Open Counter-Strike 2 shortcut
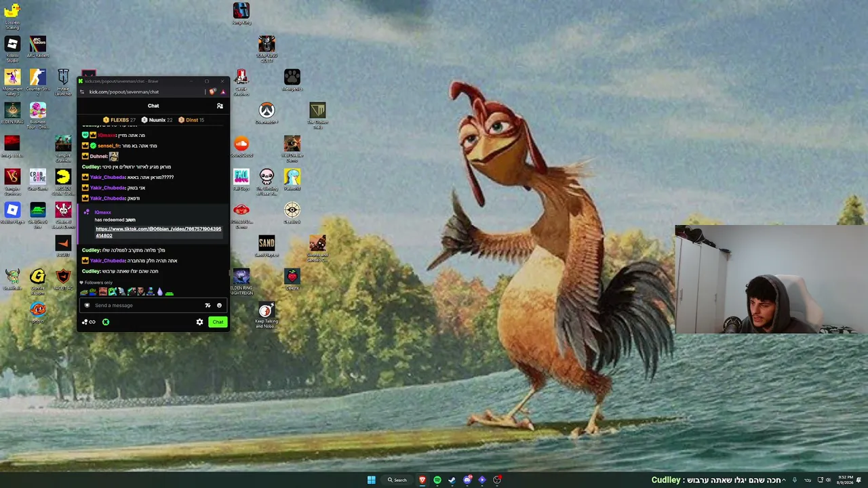 click(38, 81)
